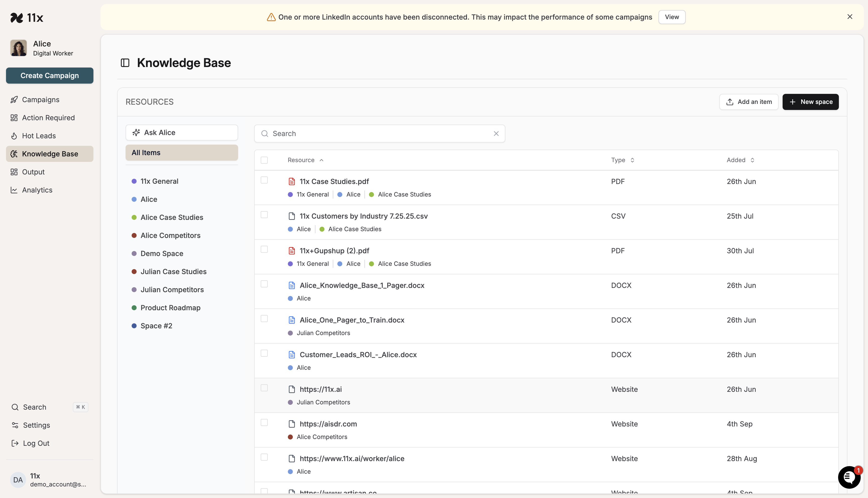Click the upload icon on Add an item
This screenshot has width=868, height=498.
tap(730, 102)
